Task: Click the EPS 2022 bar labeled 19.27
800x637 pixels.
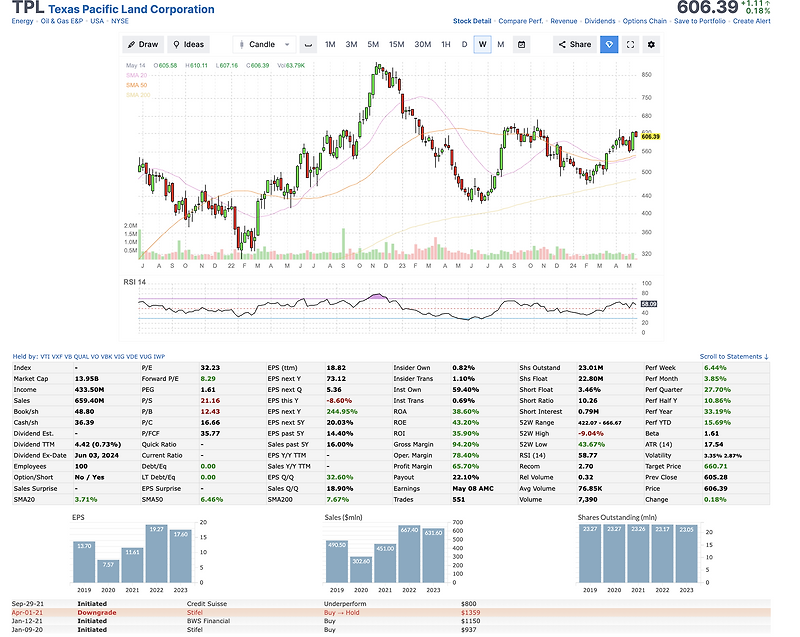Action: click(x=156, y=554)
